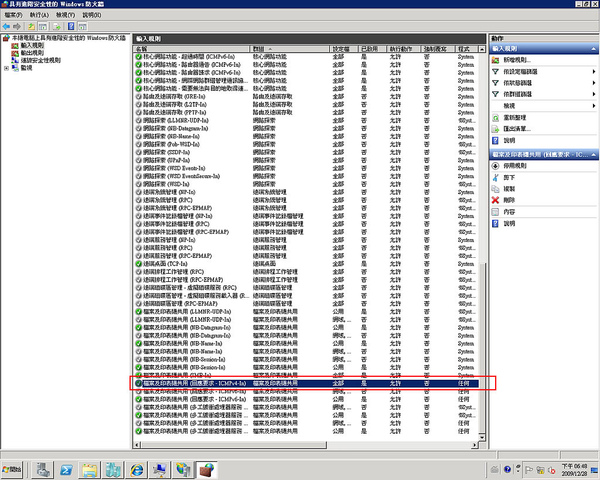Click the help icon in system tray
This screenshot has height=480, width=600.
click(507, 469)
